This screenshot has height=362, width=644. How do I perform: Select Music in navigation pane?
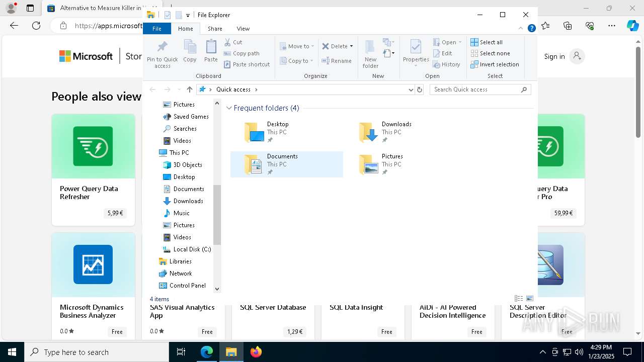coord(176,213)
